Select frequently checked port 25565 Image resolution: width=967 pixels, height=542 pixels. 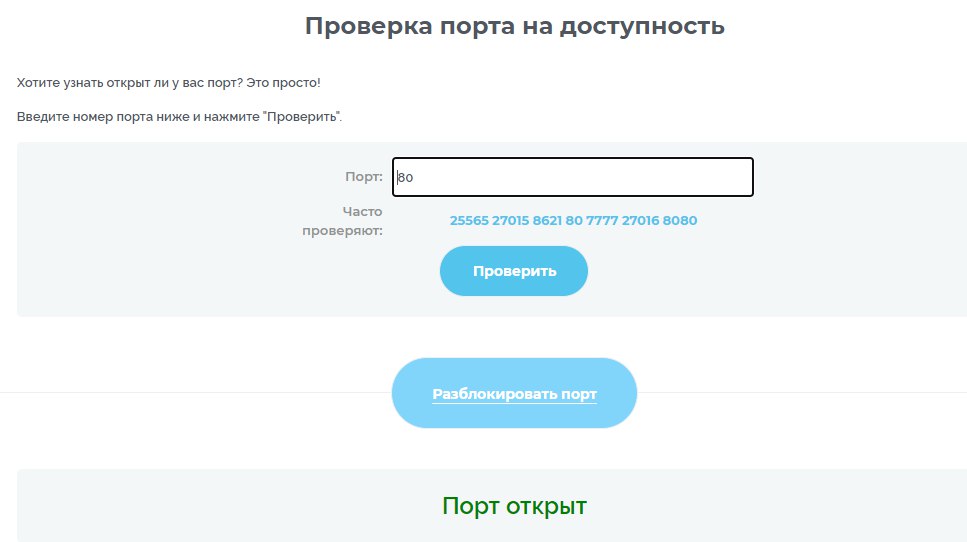point(469,220)
